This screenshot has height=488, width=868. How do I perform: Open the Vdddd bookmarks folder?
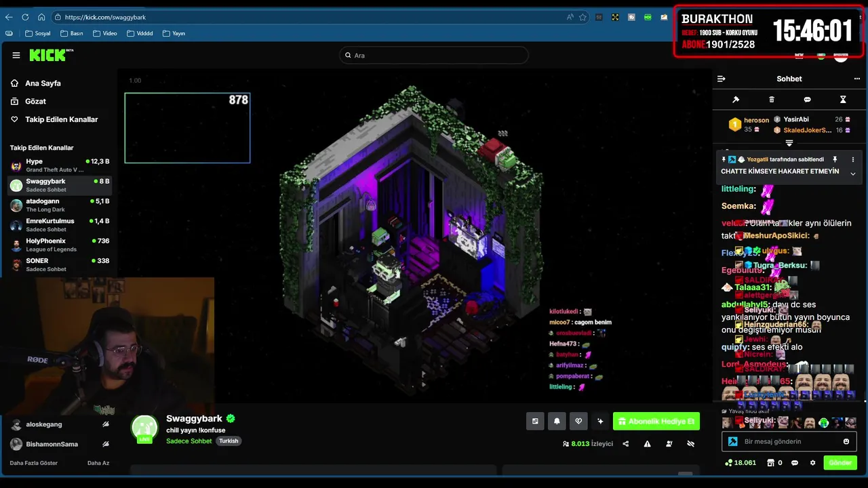pos(140,33)
